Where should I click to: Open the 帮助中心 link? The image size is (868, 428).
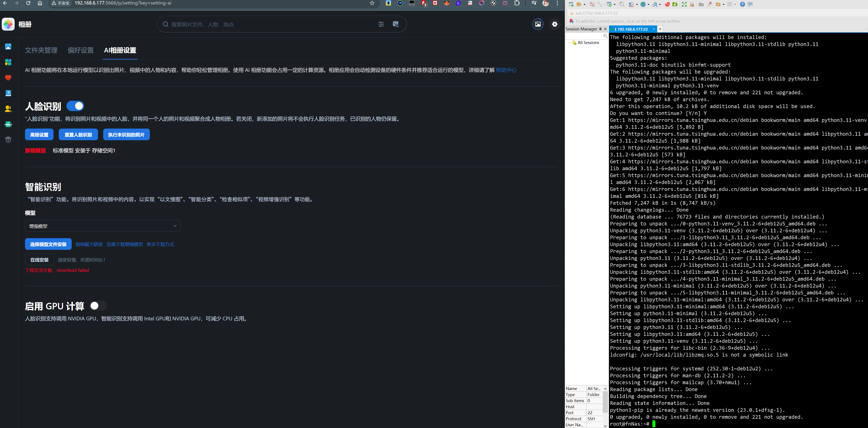coord(506,70)
